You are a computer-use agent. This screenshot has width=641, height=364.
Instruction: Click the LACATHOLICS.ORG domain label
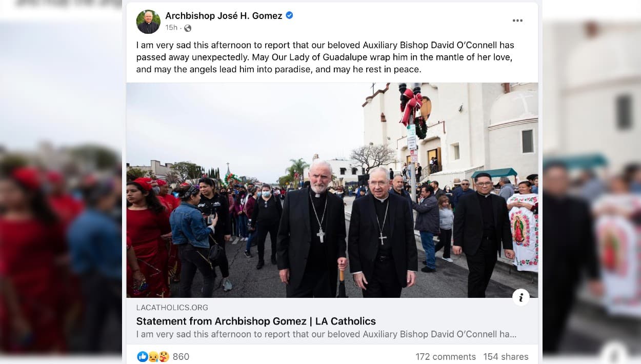tap(172, 308)
